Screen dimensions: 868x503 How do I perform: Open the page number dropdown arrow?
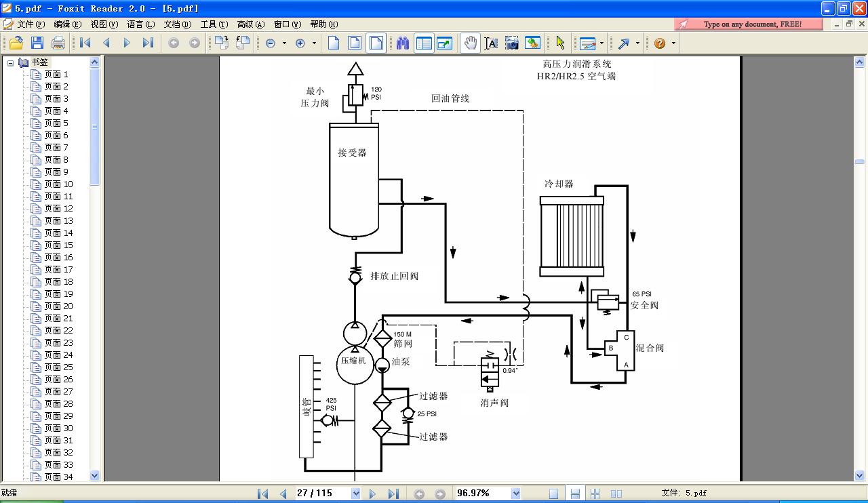(x=356, y=494)
